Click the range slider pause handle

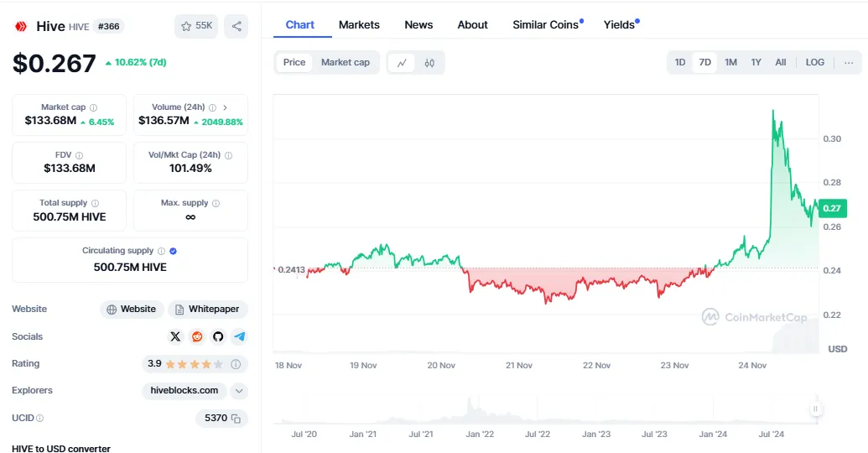click(815, 409)
